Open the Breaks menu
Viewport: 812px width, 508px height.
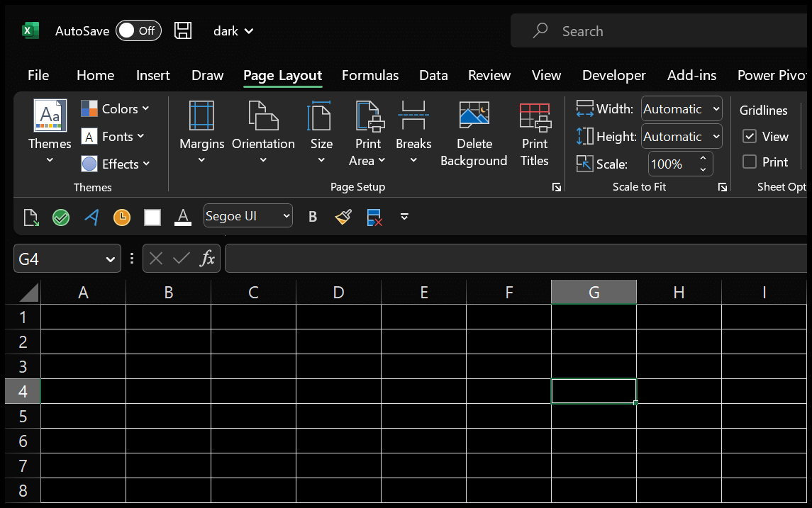413,131
